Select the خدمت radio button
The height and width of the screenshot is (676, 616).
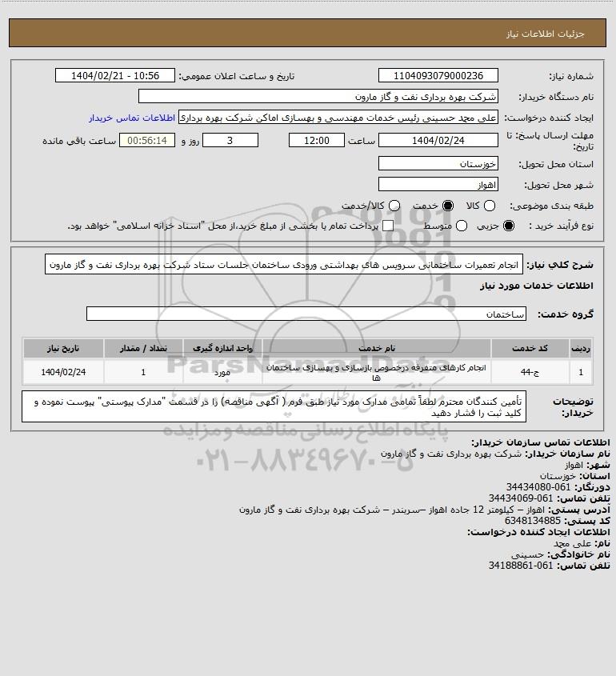[448, 206]
